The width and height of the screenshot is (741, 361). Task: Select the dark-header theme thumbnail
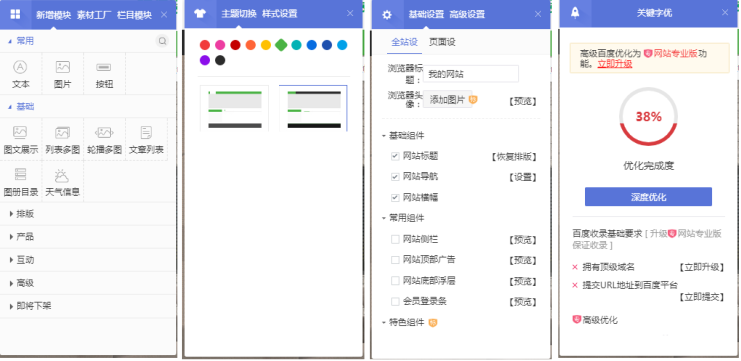pos(313,108)
